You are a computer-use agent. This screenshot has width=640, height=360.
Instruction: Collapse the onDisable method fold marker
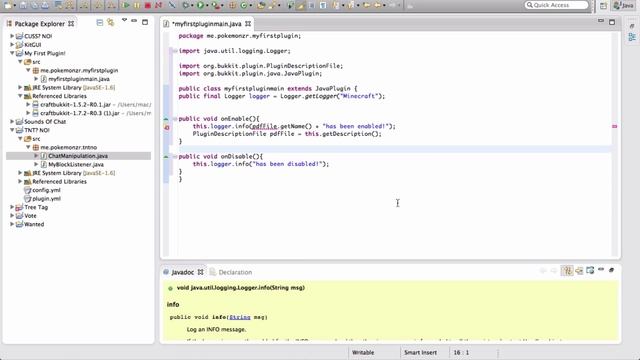click(x=175, y=156)
